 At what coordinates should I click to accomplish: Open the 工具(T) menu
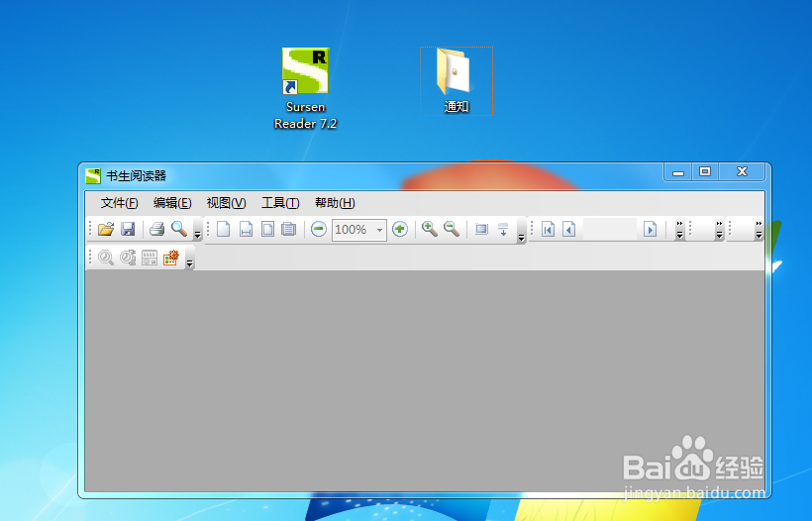coord(280,203)
